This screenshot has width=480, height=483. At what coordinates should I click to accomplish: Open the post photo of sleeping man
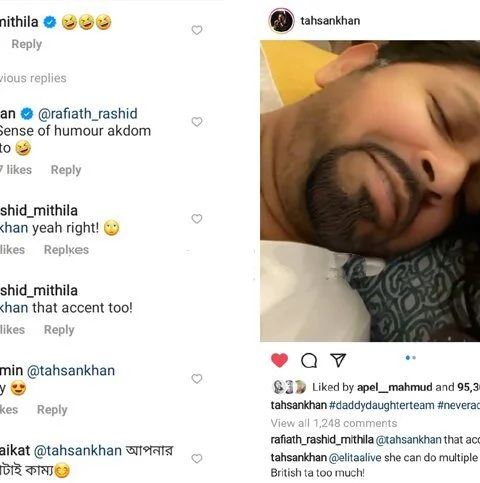pos(370,191)
